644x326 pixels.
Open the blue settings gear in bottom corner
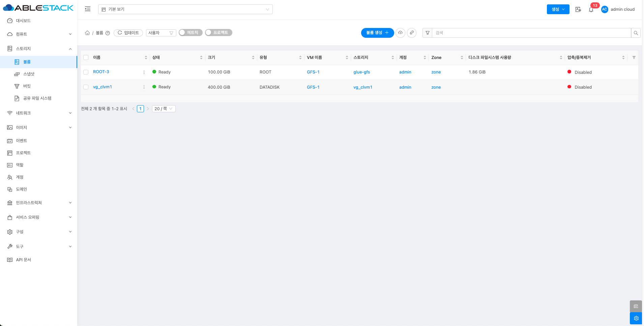636,318
